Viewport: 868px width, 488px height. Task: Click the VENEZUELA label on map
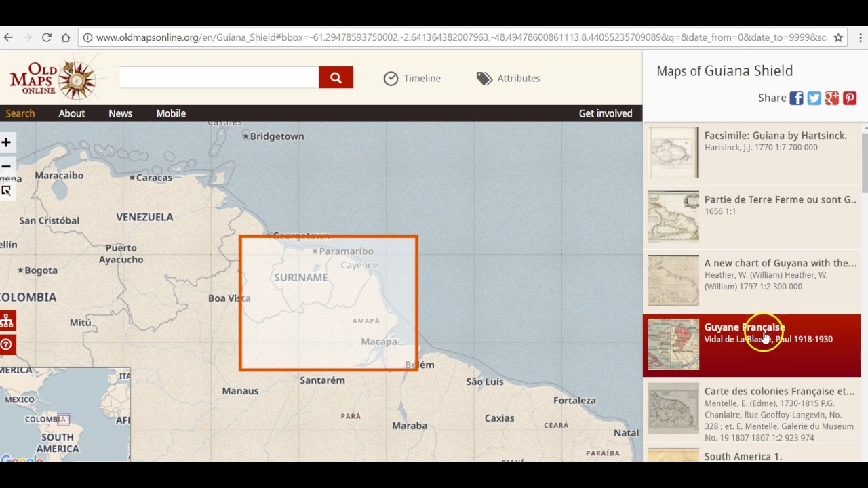pyautogui.click(x=144, y=217)
